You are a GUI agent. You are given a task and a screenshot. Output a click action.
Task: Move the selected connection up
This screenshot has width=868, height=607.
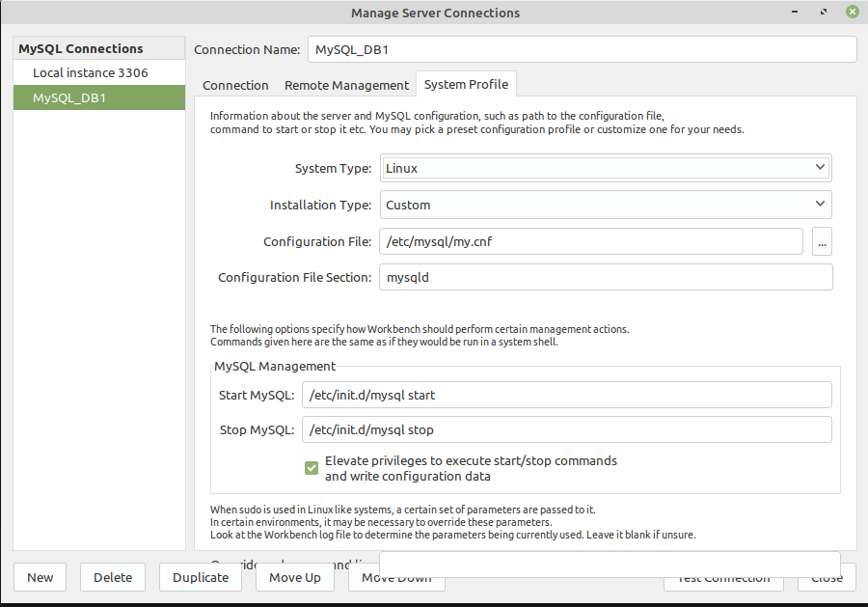(x=294, y=576)
